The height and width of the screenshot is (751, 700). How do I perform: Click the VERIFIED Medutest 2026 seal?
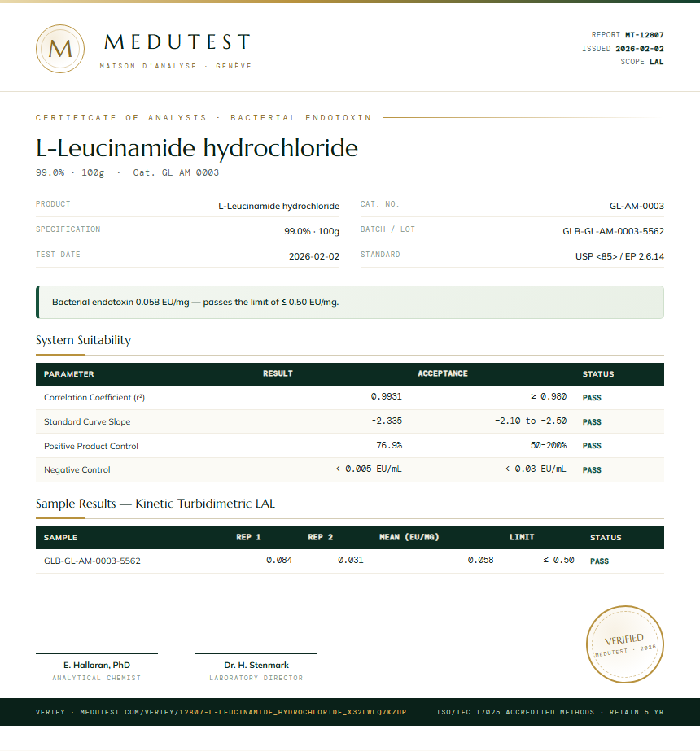[625, 644]
